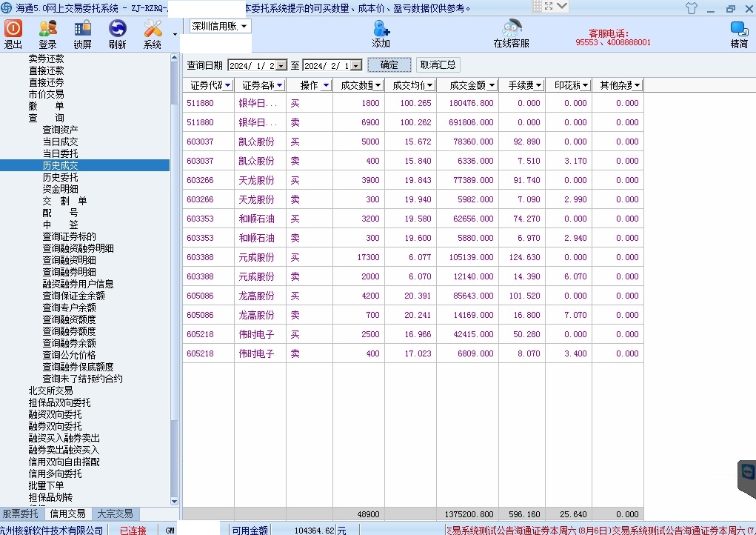Expand the start date picker dropdown
The image size is (756, 535).
(281, 66)
